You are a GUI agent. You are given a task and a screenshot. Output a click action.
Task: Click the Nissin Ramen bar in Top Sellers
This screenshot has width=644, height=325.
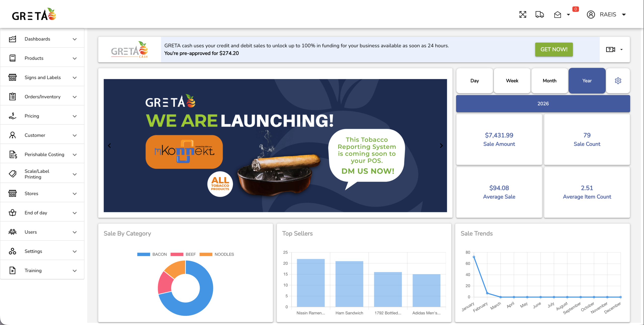pyautogui.click(x=311, y=283)
